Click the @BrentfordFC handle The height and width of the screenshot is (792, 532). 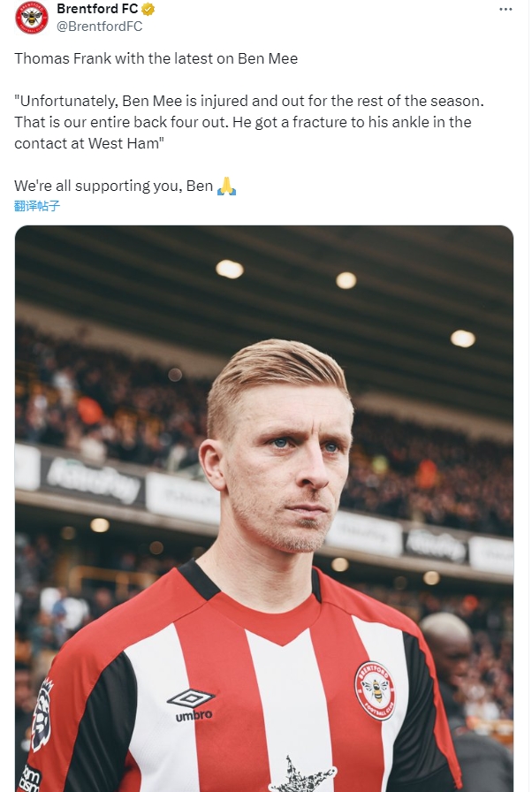click(x=99, y=27)
